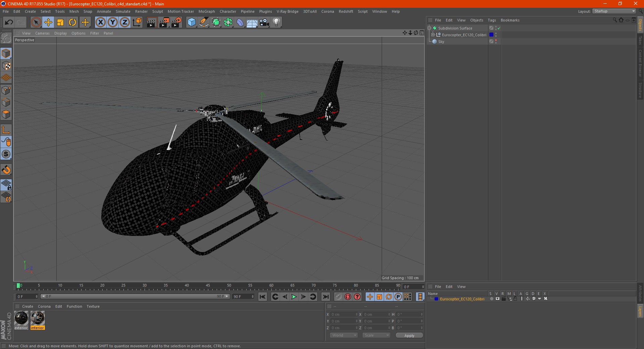Activate the Move tool in the top toolbar
Viewport: 644px width, 349px height.
(x=48, y=22)
